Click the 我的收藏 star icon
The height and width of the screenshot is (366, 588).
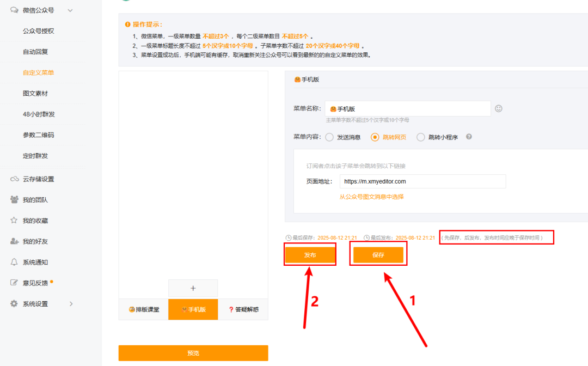click(15, 221)
